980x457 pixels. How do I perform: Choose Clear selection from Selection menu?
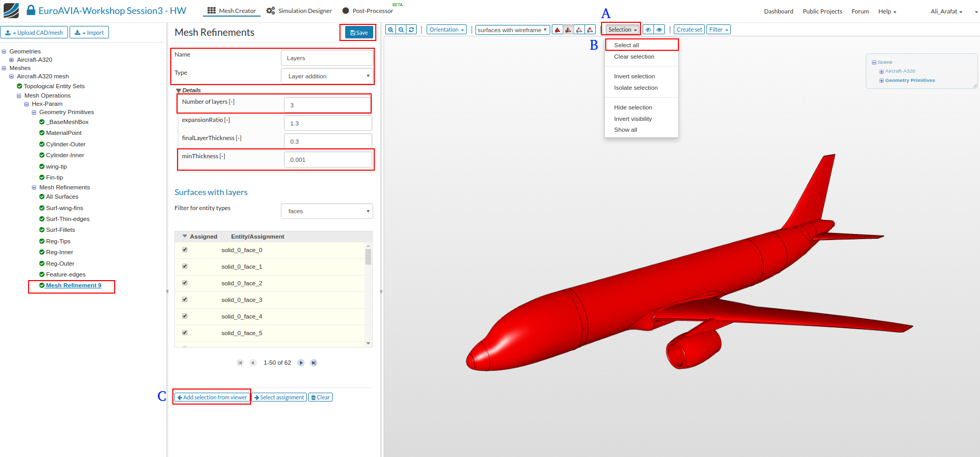(642, 57)
